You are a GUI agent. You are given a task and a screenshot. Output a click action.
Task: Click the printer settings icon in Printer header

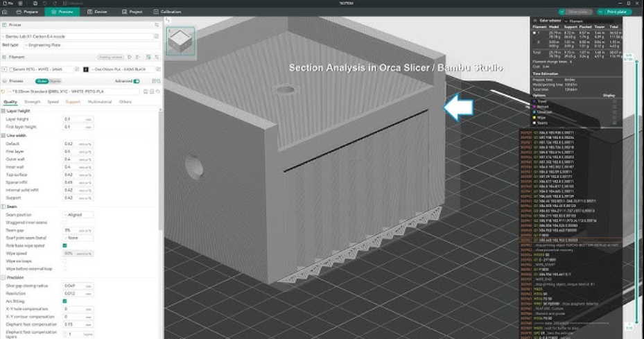157,25
